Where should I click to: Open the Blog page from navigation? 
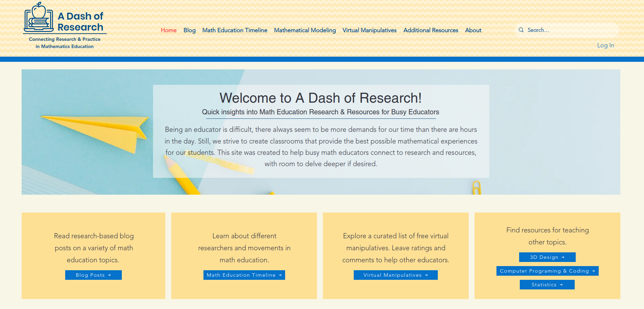tap(189, 30)
